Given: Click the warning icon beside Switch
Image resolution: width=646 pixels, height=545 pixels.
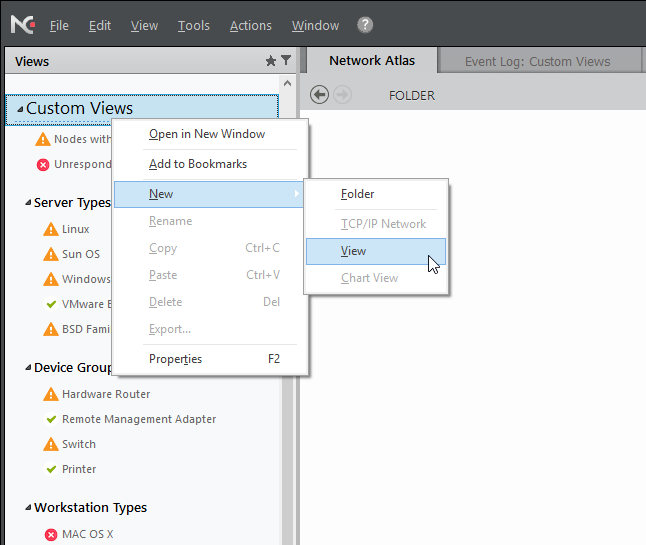Looking at the screenshot, I should (x=52, y=444).
